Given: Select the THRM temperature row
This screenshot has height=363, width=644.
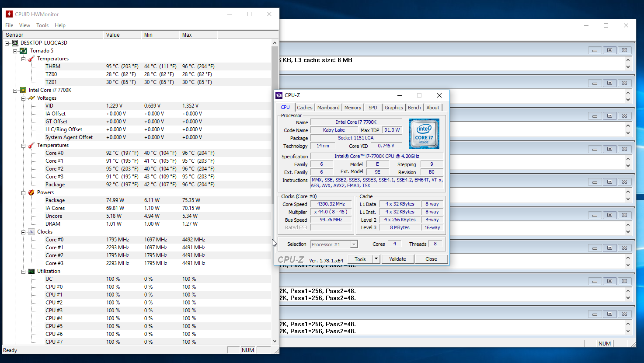Looking at the screenshot, I should 137,66.
